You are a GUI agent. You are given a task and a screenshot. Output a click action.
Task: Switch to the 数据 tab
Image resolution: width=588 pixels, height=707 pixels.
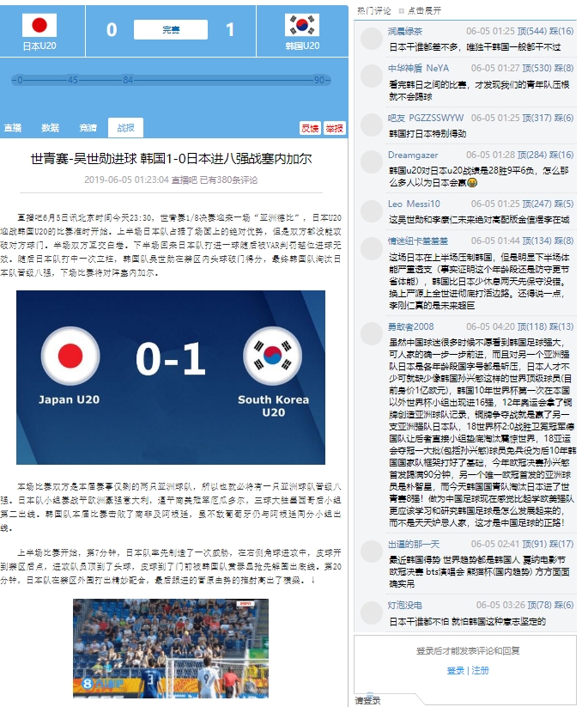point(51,128)
